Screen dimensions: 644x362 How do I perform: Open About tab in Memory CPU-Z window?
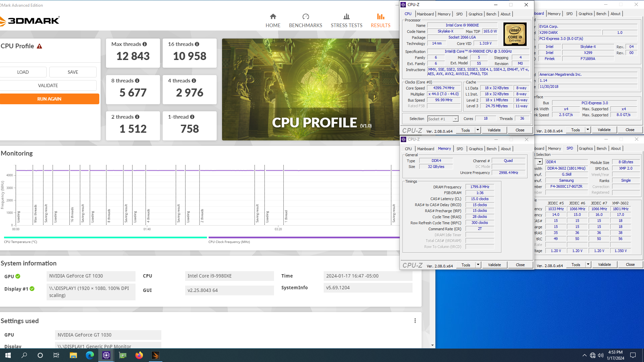[506, 149]
